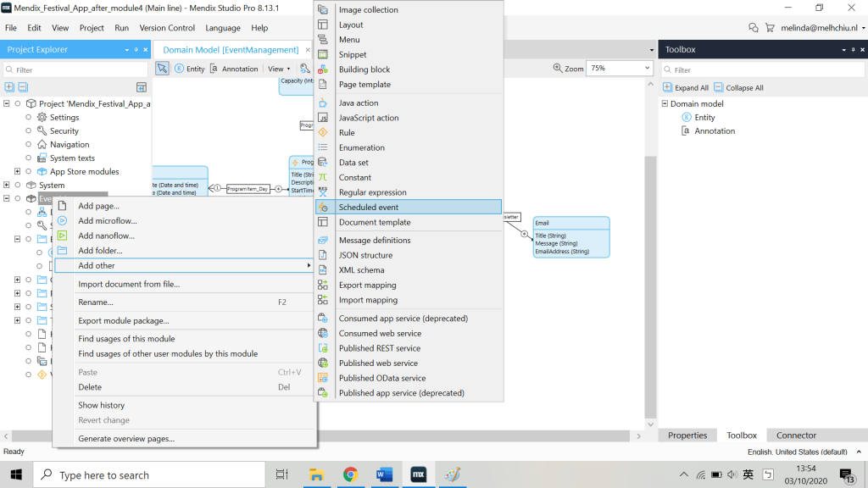Open the Project menu
Screen dimensions: 868x488
[x=92, y=28]
